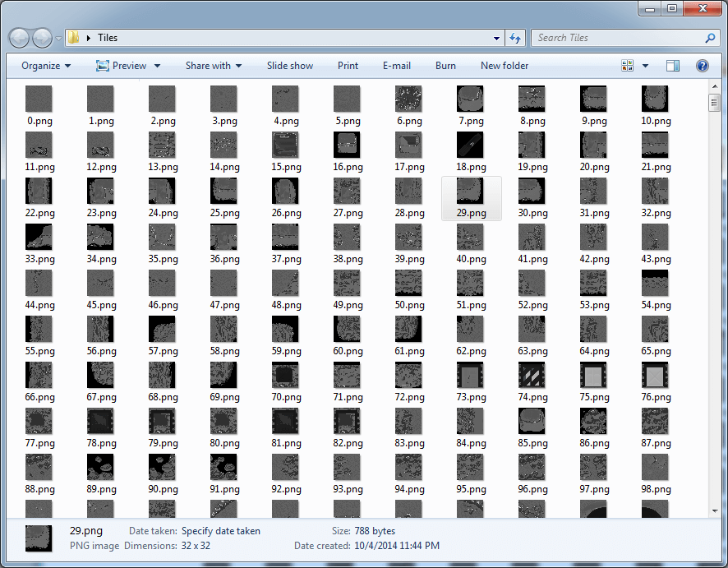The width and height of the screenshot is (728, 568).
Task: Click Print in the toolbar
Action: pyautogui.click(x=348, y=66)
